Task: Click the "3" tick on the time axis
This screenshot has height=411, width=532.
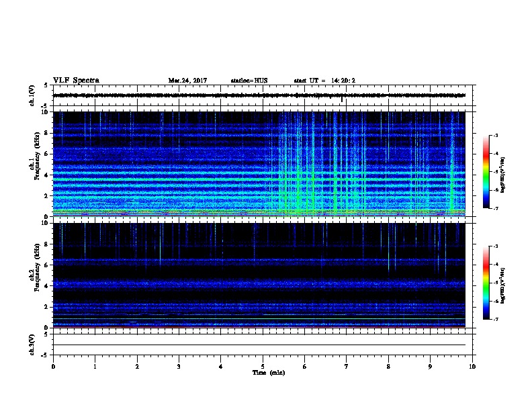Action: point(179,367)
